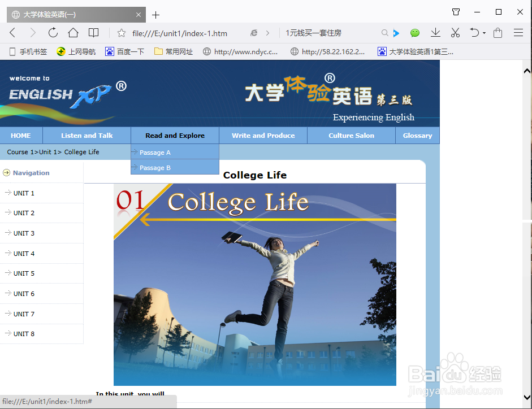Open the downloads icon
Screen dimensions: 532x409
pos(435,33)
